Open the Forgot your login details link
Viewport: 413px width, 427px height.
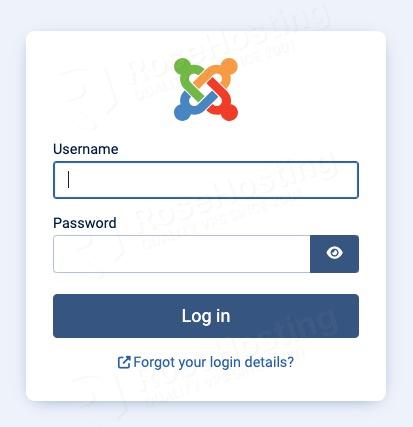[x=206, y=362]
